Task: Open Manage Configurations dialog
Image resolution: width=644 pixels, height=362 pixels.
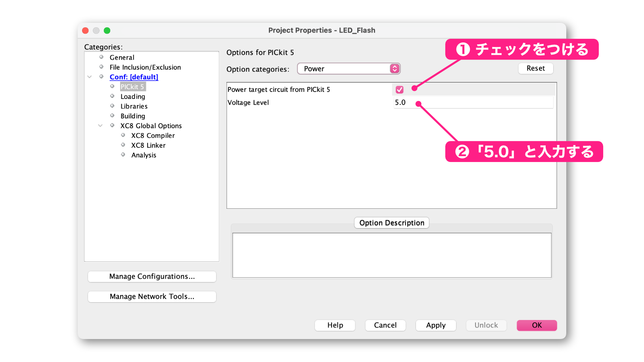Action: (152, 276)
